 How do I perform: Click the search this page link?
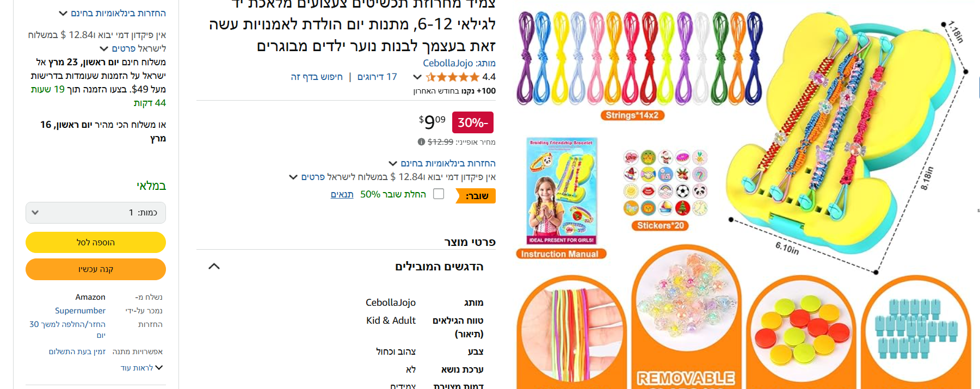click(317, 77)
